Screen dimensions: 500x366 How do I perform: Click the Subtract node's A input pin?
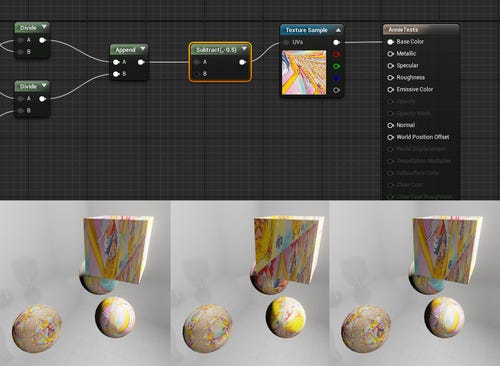[x=197, y=62]
